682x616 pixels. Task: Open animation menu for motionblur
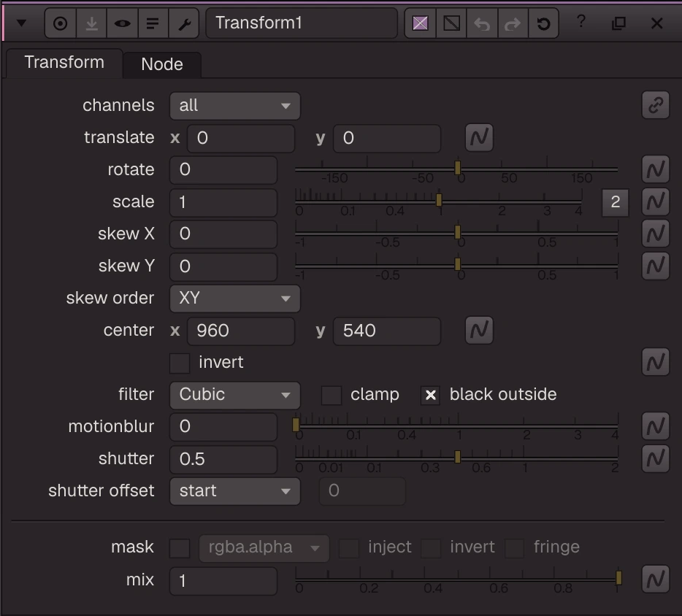click(656, 426)
